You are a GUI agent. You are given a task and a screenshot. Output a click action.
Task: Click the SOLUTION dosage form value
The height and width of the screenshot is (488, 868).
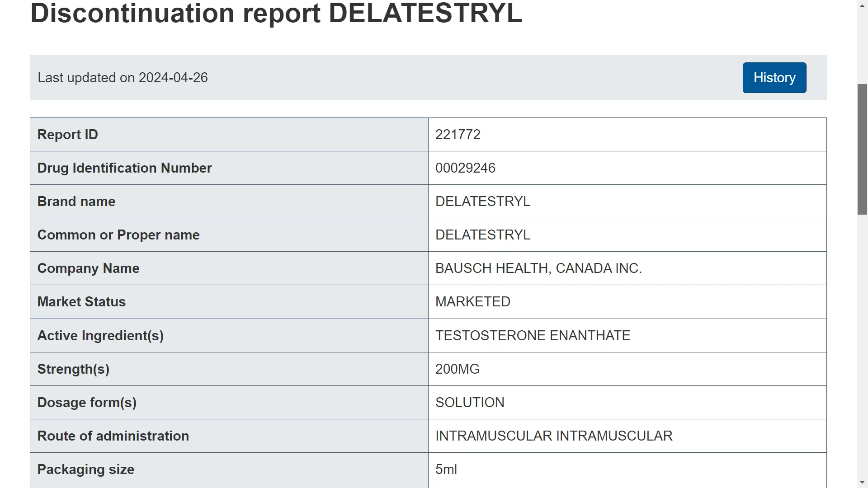(x=470, y=403)
